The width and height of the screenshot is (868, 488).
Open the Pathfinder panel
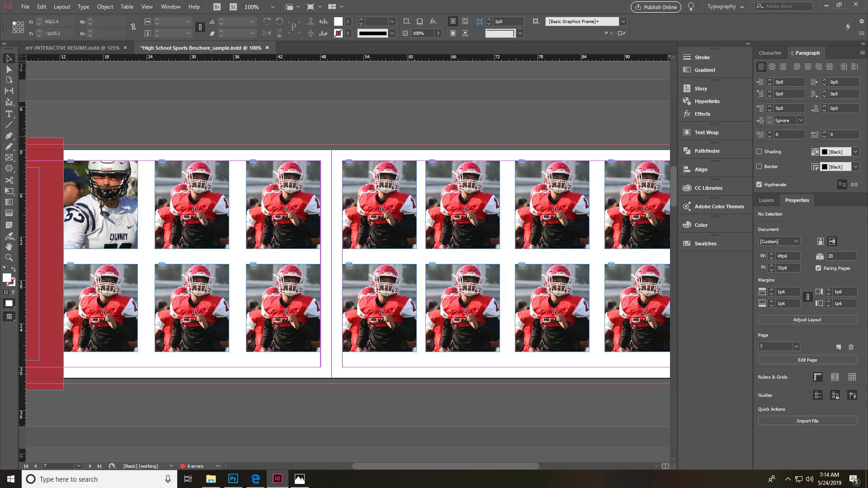coord(707,151)
